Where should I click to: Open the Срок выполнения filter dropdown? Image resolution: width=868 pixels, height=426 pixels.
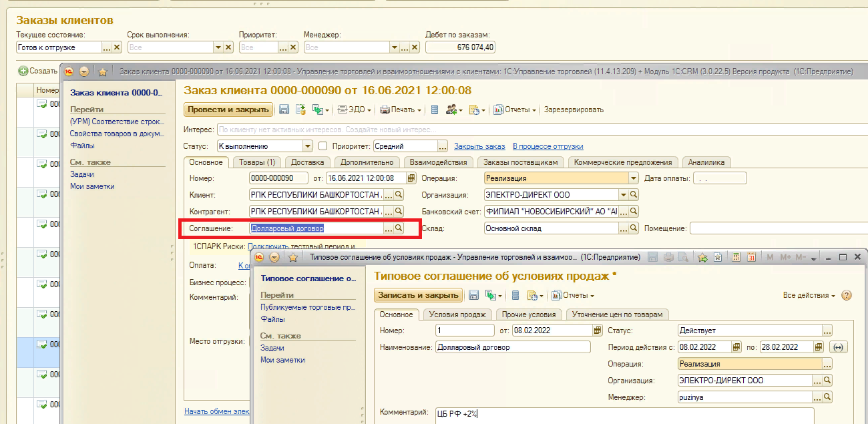(218, 47)
